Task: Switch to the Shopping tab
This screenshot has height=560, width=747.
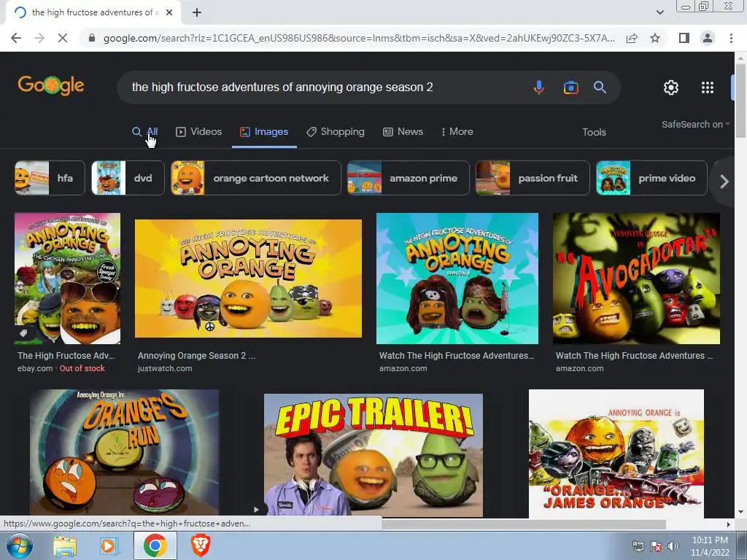Action: [x=336, y=132]
